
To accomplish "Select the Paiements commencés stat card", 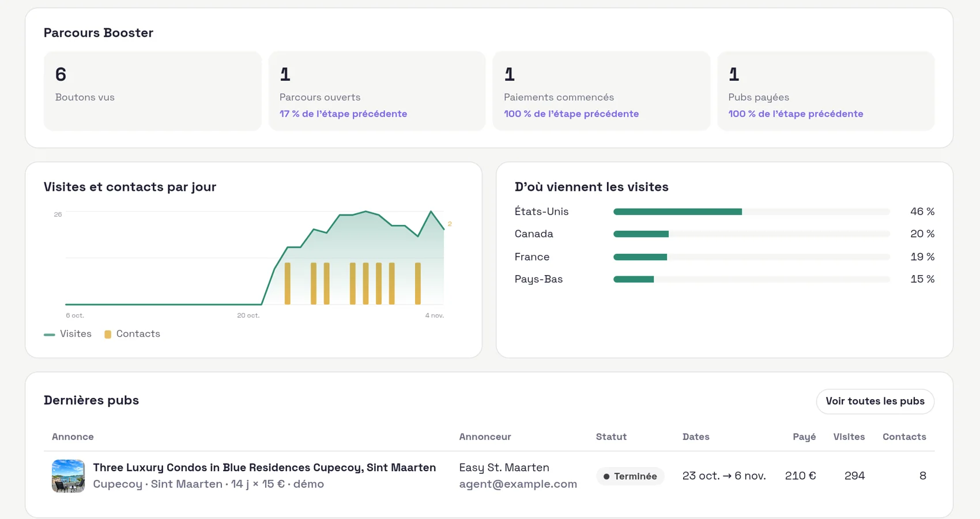I will click(601, 91).
